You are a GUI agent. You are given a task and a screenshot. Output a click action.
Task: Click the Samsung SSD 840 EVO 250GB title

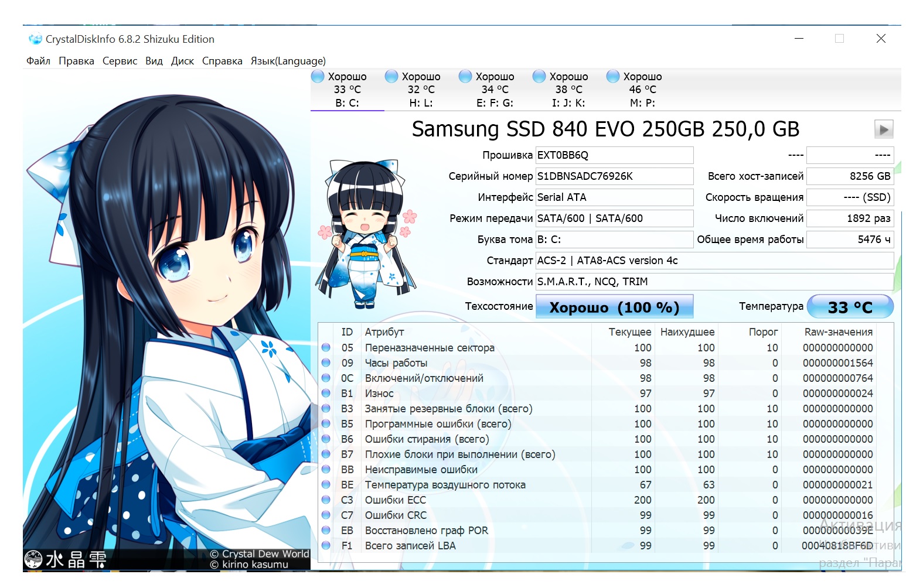605,129
